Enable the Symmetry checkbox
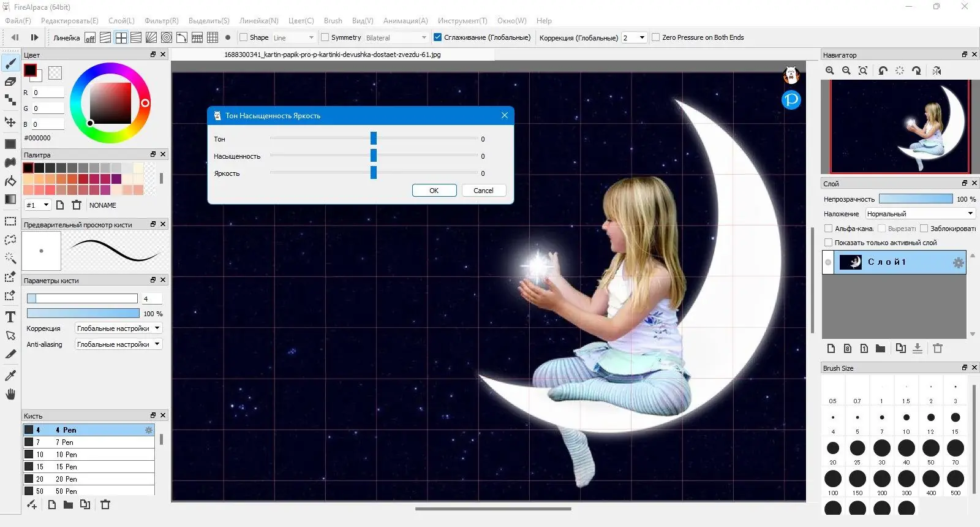This screenshot has width=980, height=527. [x=325, y=37]
